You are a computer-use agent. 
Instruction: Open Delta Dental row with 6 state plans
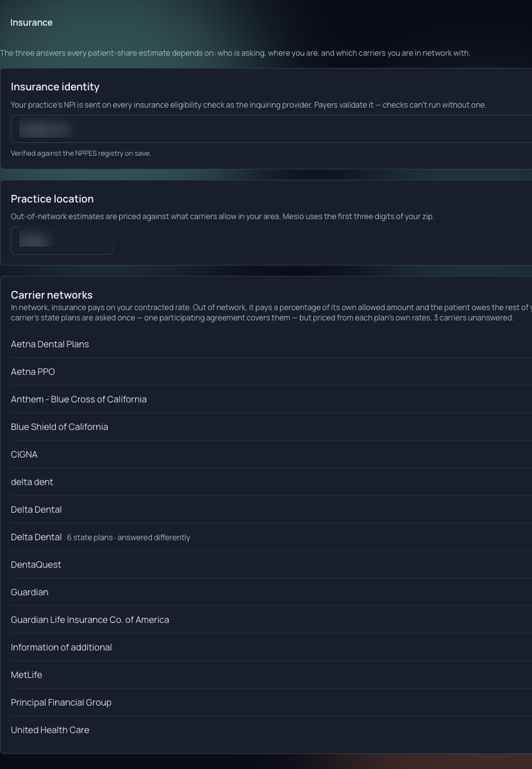click(271, 537)
